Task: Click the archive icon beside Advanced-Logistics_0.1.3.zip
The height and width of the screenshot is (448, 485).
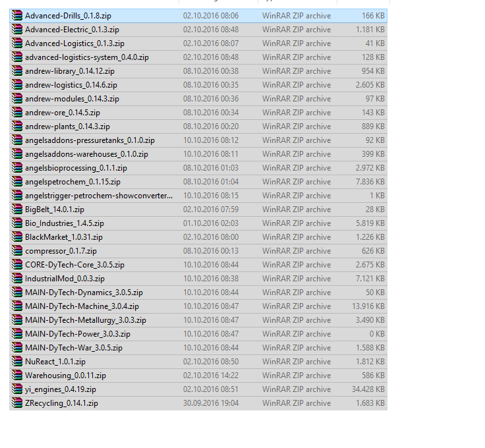Action: (x=17, y=43)
